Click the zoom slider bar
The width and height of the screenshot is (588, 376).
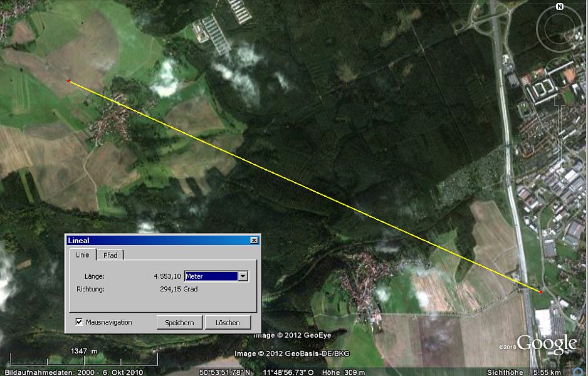pyautogui.click(x=560, y=135)
